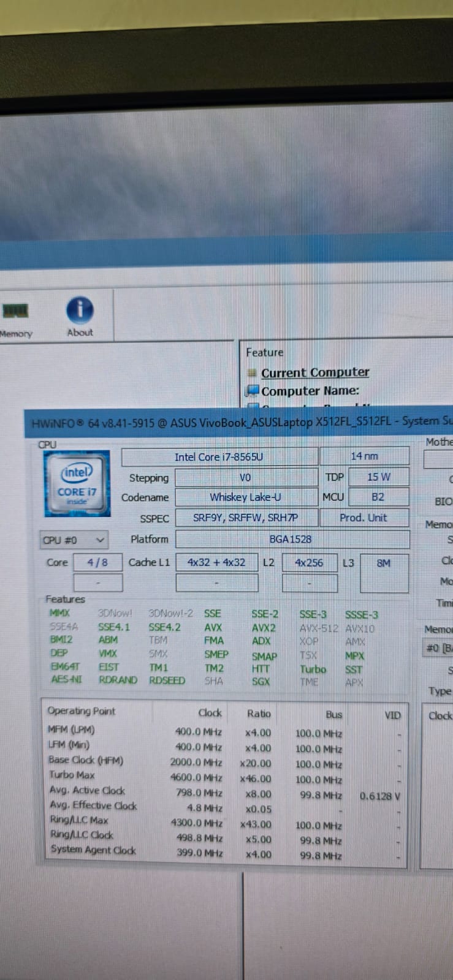Click the AVX-512 feature label
This screenshot has height=980, width=453.
[319, 628]
